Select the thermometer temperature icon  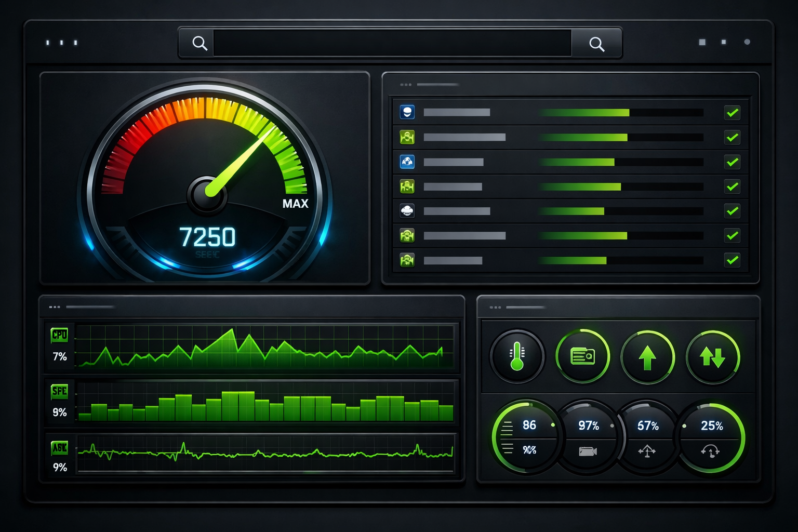click(x=517, y=356)
